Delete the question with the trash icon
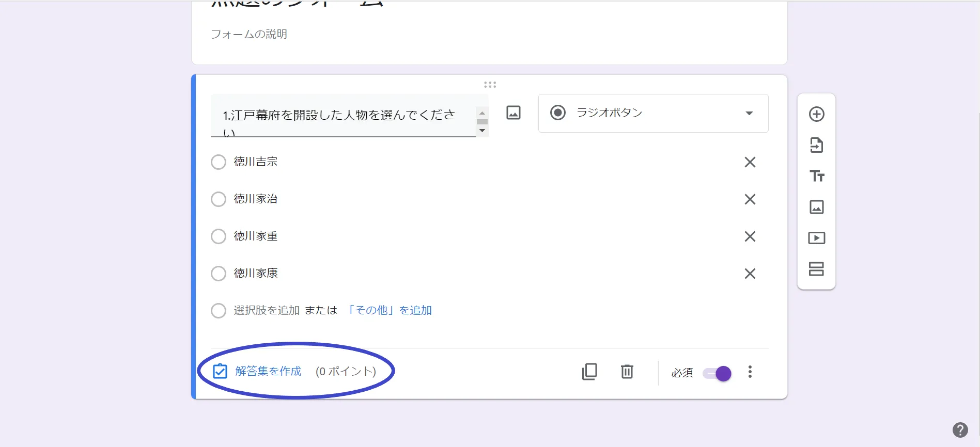This screenshot has height=447, width=980. tap(627, 372)
